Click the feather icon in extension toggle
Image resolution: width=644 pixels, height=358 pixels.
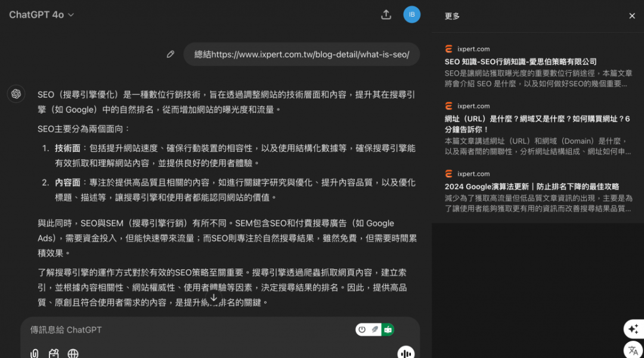point(374,329)
